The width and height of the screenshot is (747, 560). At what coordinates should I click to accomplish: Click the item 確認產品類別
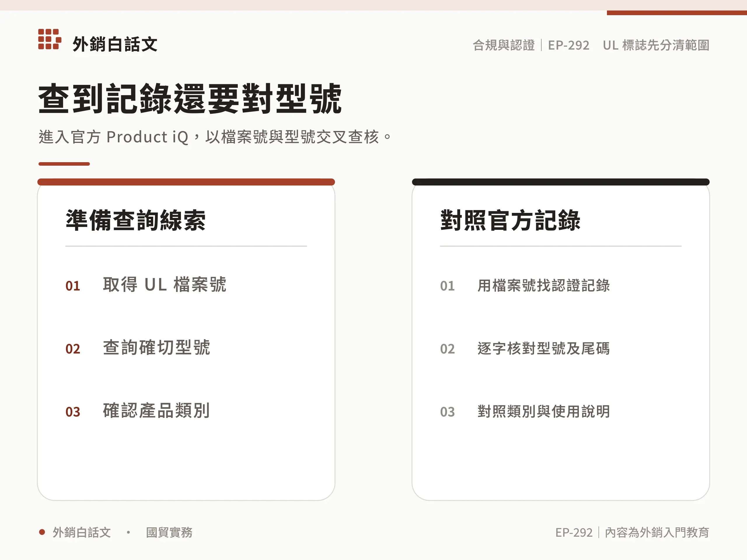pyautogui.click(x=156, y=410)
